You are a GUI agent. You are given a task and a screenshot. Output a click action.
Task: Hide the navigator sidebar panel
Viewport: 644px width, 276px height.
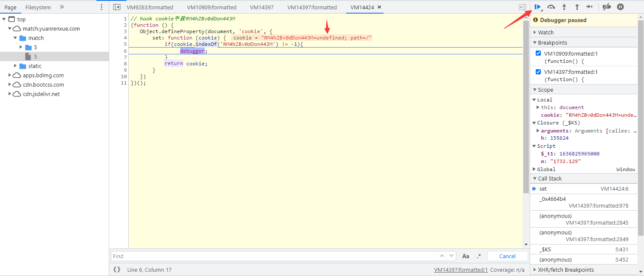[x=117, y=7]
